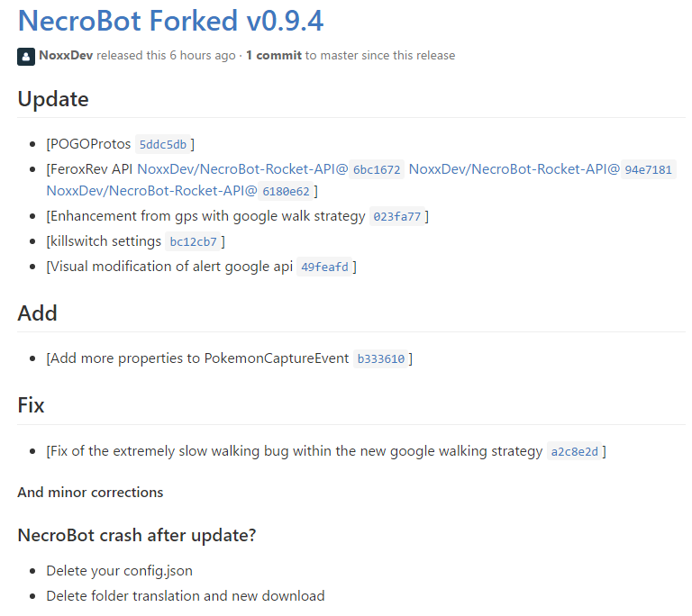Click the Fix section heading
The height and width of the screenshot is (616, 692).
point(31,405)
